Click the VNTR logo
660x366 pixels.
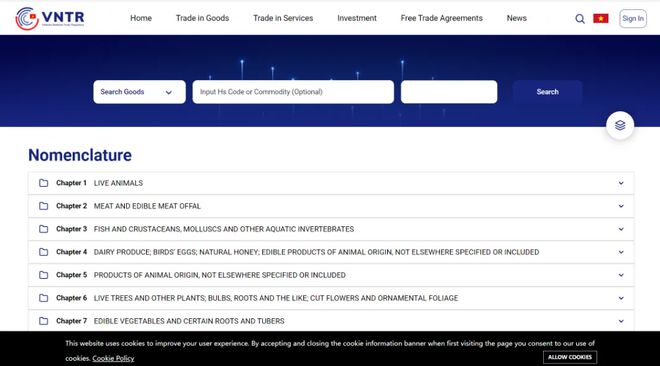click(50, 18)
